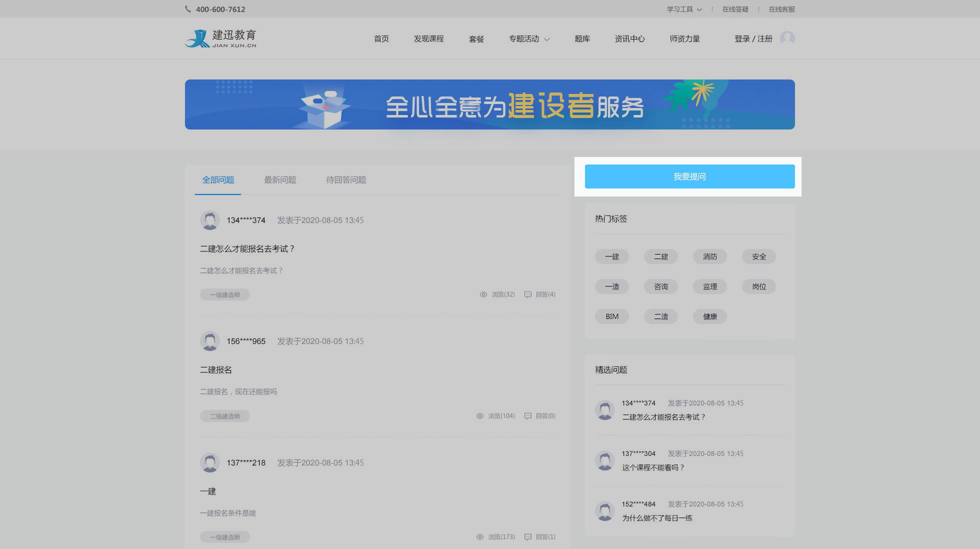Open 师资力量 navigation item
This screenshot has height=549, width=980.
684,38
